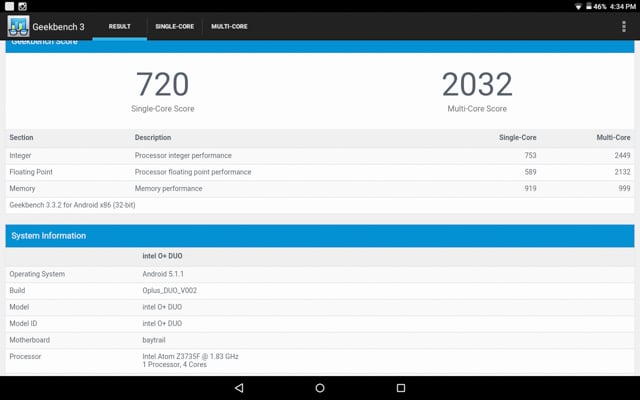Select the 2032 multi-core score

click(x=477, y=84)
